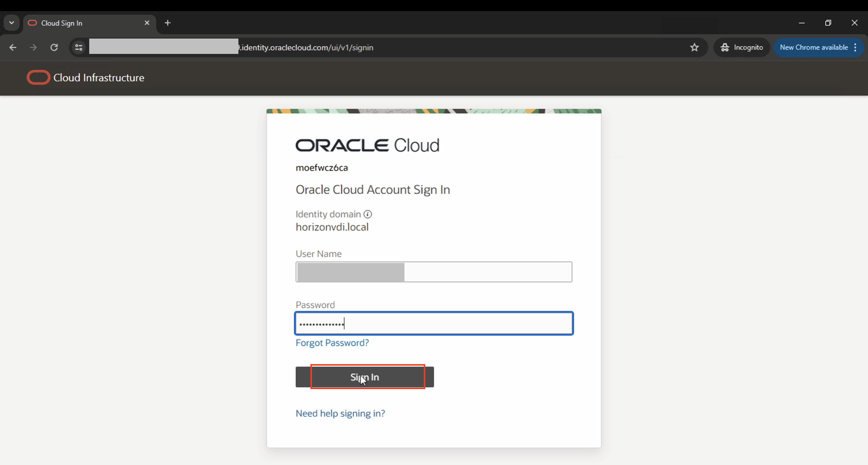
Task: Close the Cloud Sign In tab
Action: click(x=147, y=23)
